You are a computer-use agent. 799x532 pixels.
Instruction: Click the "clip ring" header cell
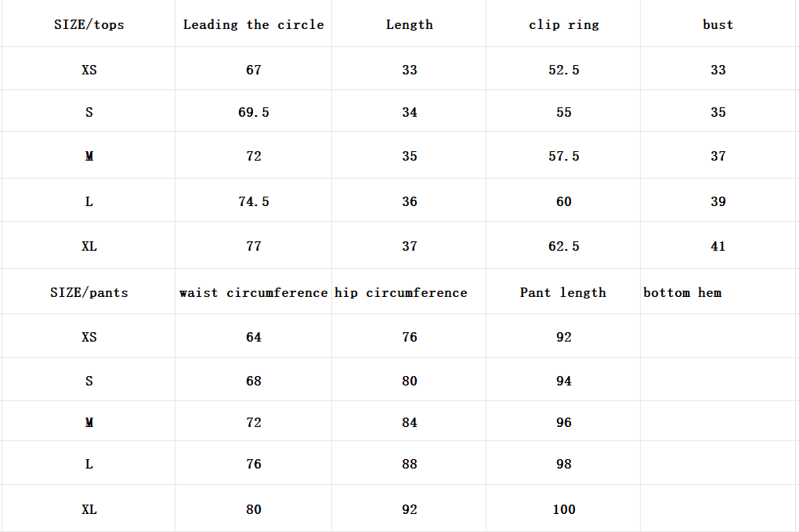(563, 24)
